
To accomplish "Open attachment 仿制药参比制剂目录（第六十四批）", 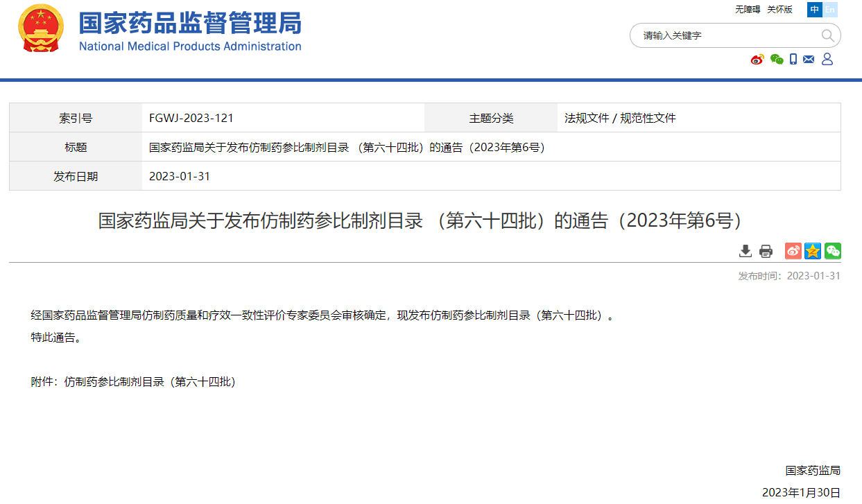I will [150, 381].
